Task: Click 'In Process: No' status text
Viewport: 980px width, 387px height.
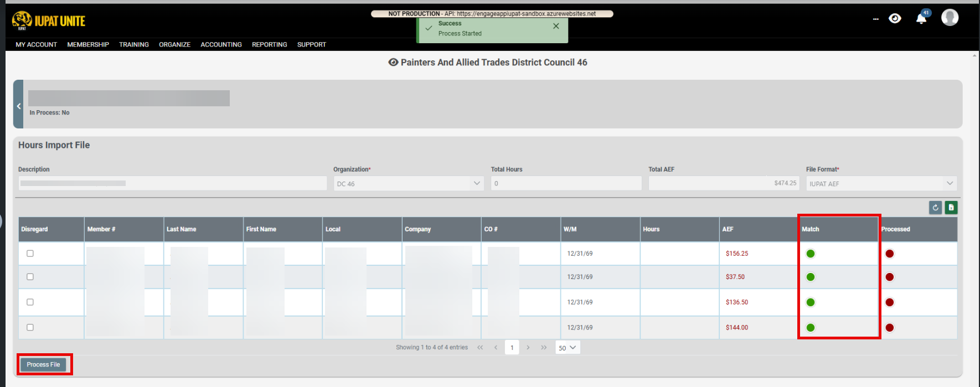Action: 49,112
